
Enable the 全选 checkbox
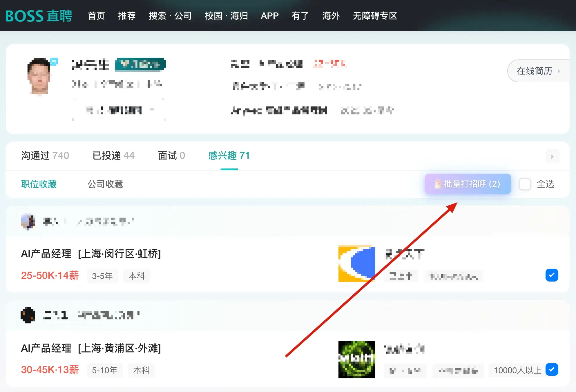[x=525, y=184]
